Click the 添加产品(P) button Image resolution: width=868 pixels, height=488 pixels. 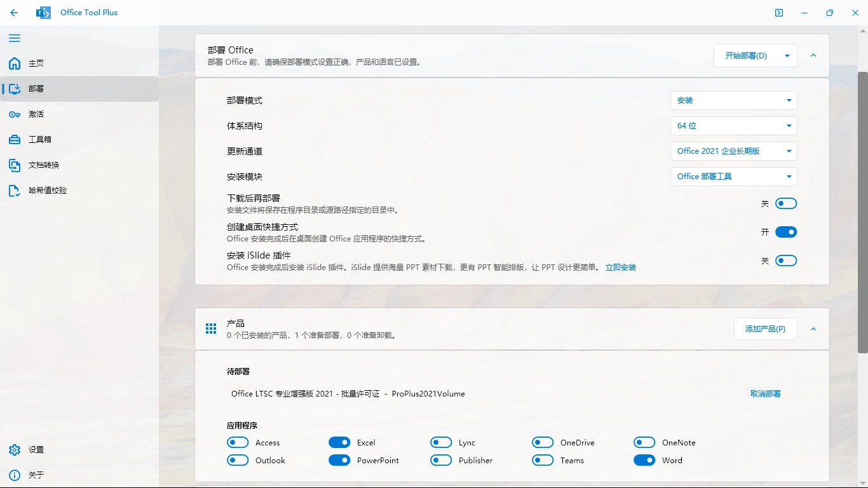coord(766,329)
